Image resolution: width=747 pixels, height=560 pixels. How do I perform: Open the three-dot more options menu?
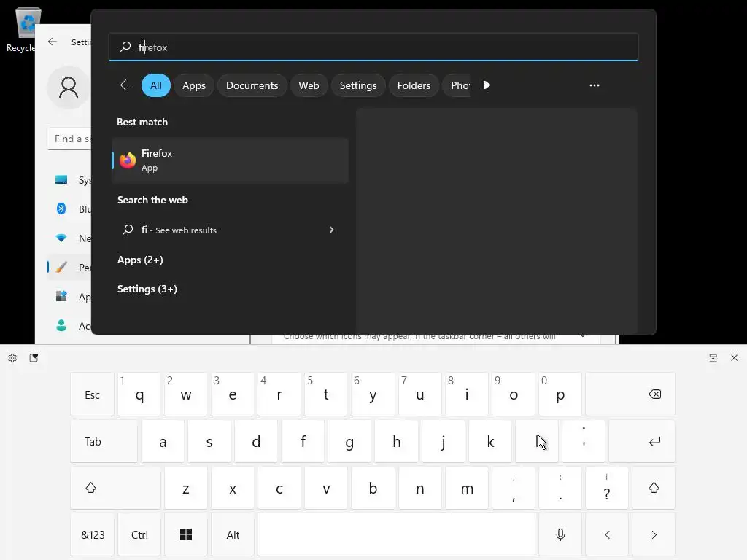pos(594,85)
